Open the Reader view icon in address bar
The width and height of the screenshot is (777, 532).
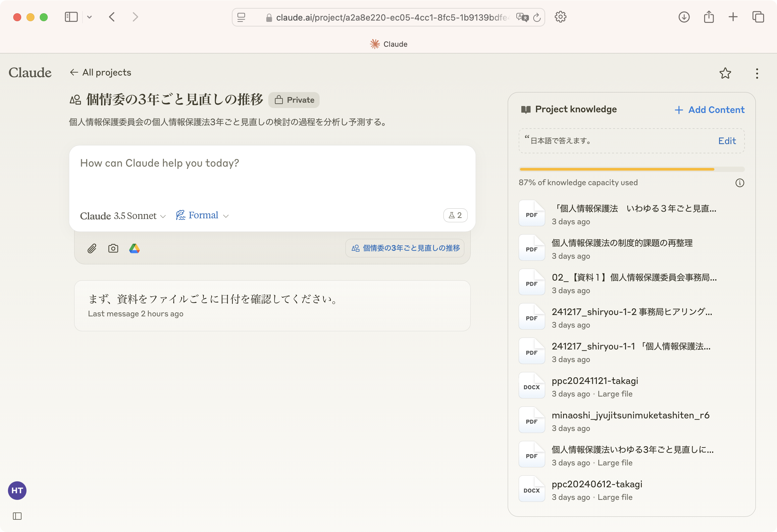(x=241, y=17)
